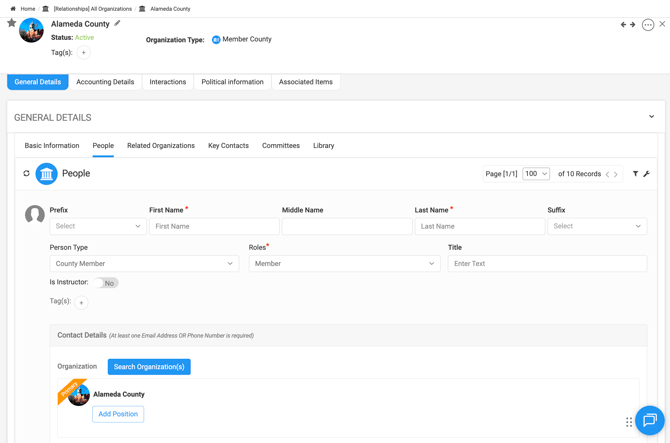Image resolution: width=670 pixels, height=443 pixels.
Task: Open the Prefix dropdown
Action: coord(98,226)
